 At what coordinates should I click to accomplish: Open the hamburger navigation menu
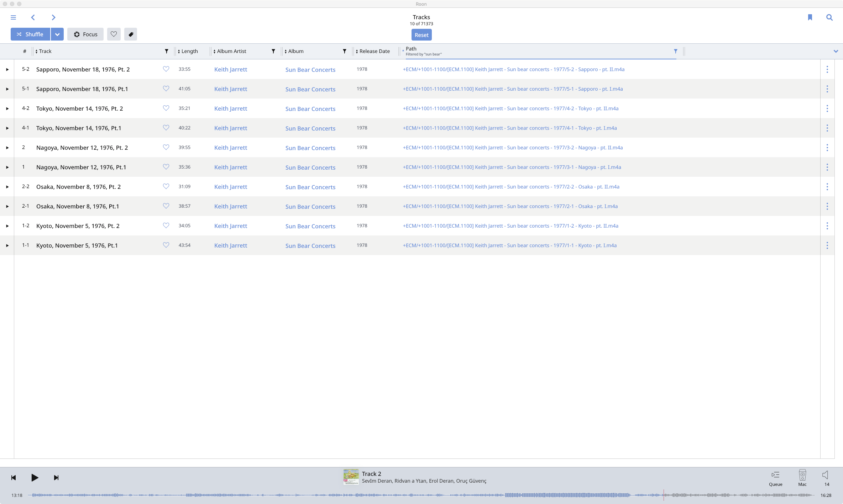tap(14, 17)
